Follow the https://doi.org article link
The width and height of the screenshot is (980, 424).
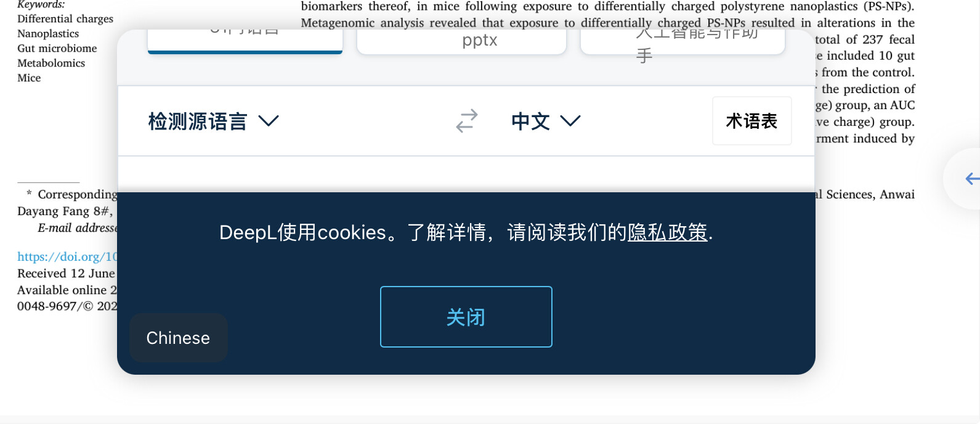click(67, 256)
